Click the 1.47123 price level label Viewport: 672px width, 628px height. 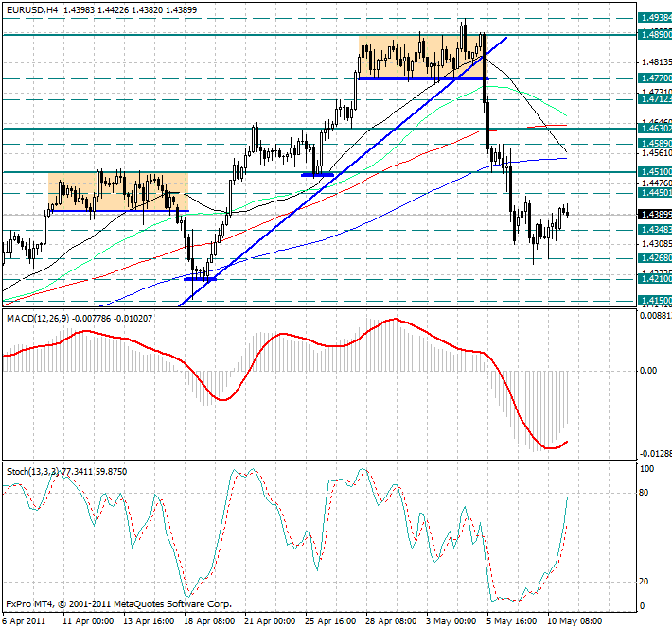point(655,99)
